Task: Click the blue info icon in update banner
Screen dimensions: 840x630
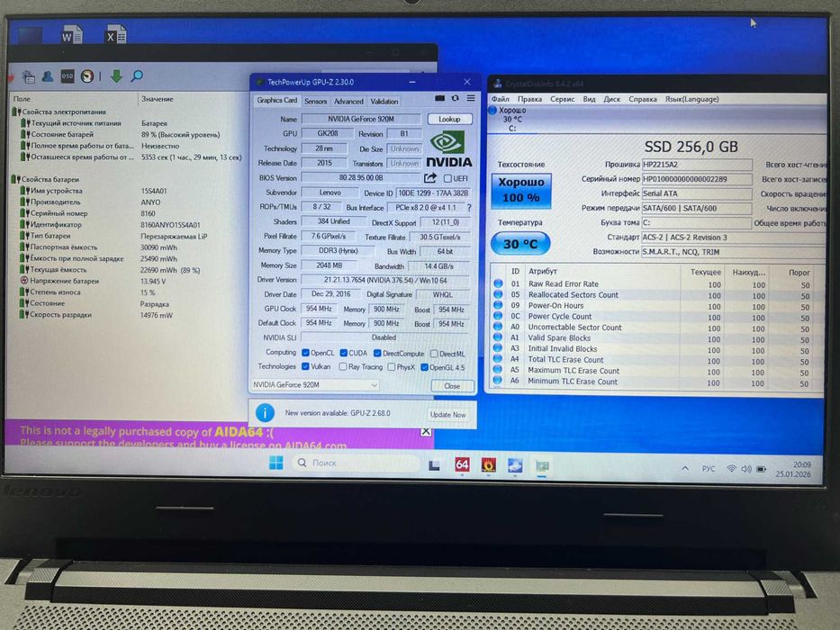Action: click(x=265, y=412)
